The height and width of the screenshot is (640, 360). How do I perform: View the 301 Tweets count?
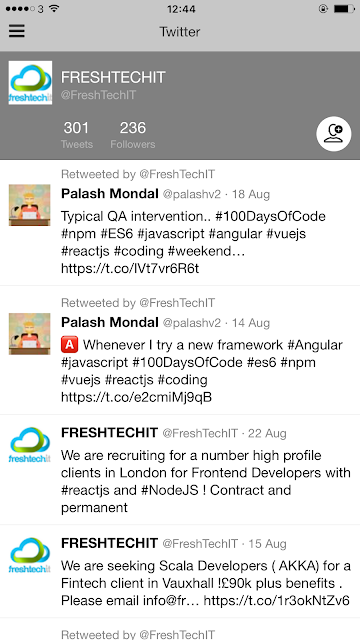(x=77, y=135)
